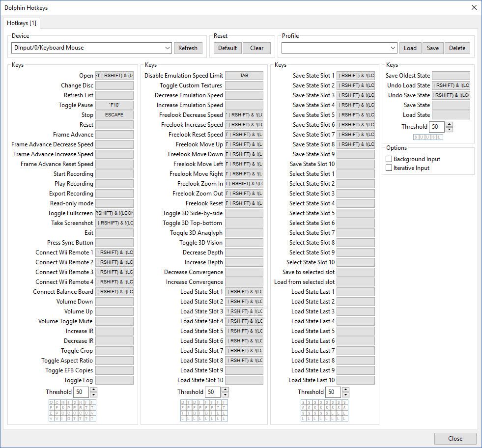This screenshot has height=448, width=482.
Task: Click threshold field under Load State
Action: tap(437, 127)
